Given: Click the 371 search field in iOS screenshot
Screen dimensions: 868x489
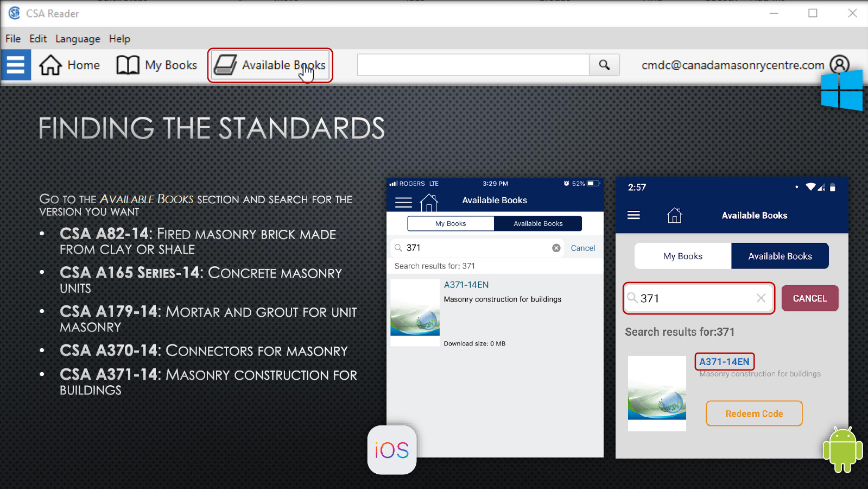Looking at the screenshot, I should pyautogui.click(x=477, y=248).
